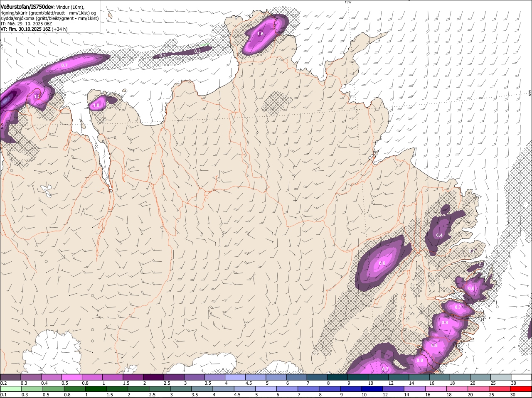532x398 pixels.
Task: Click the 1.2 snowfall value label
Action: [37, 96]
